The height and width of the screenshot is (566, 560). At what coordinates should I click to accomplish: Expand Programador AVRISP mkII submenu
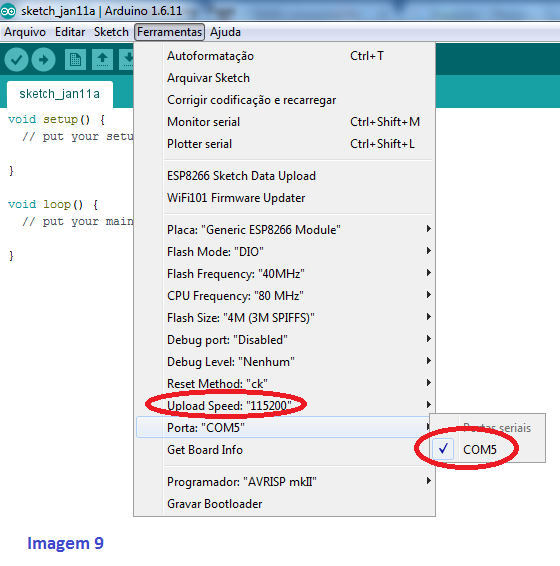point(285,482)
